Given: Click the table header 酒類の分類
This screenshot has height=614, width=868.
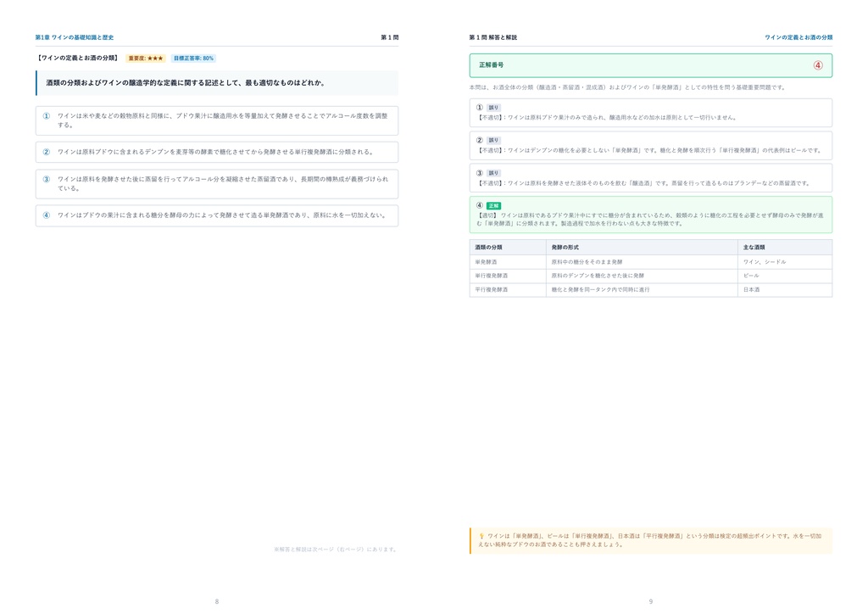Looking at the screenshot, I should [x=488, y=248].
